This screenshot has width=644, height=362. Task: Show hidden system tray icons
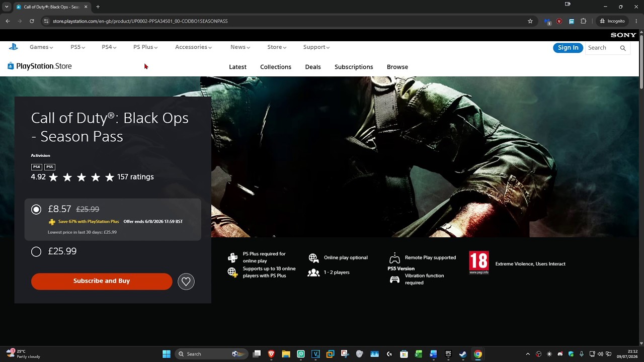pyautogui.click(x=528, y=354)
